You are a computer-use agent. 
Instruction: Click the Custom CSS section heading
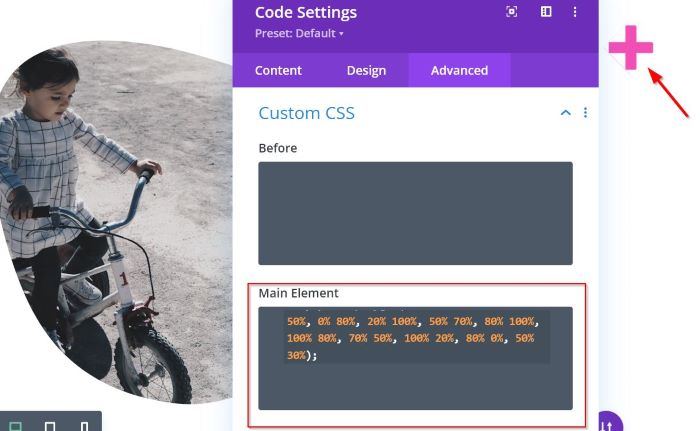pos(306,113)
